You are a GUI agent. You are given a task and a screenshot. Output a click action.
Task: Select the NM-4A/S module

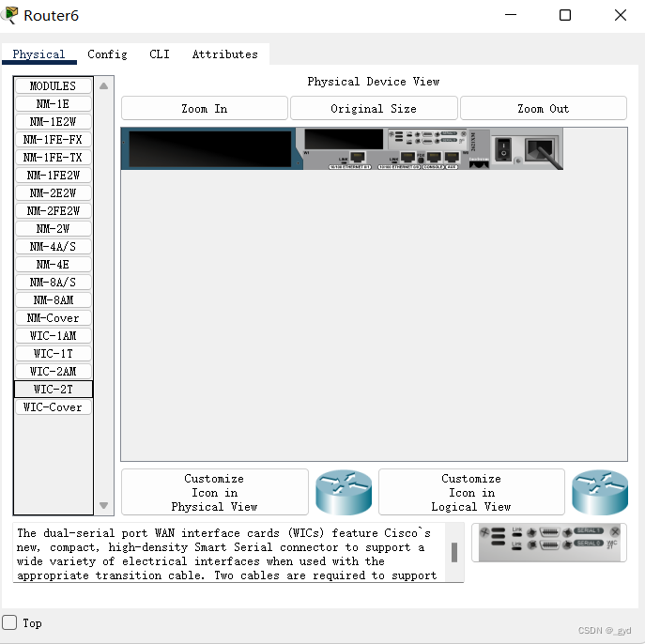pyautogui.click(x=54, y=246)
